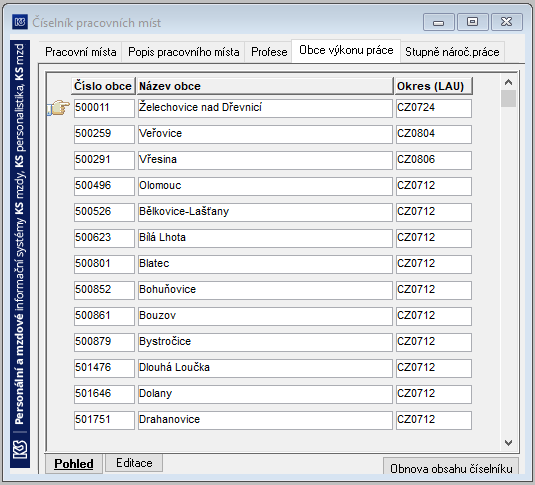Minimize the Číselník pracovních míst window
Viewport: 535px width, 485px height.
point(438,22)
